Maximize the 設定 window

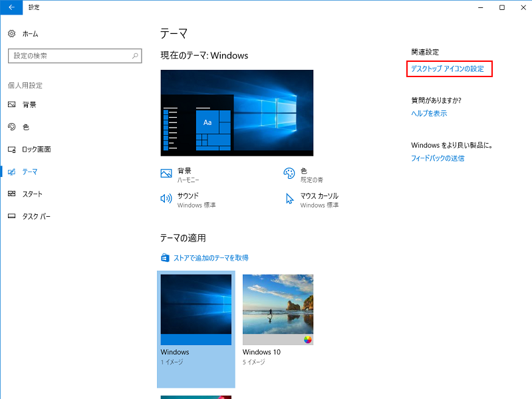pyautogui.click(x=502, y=7)
